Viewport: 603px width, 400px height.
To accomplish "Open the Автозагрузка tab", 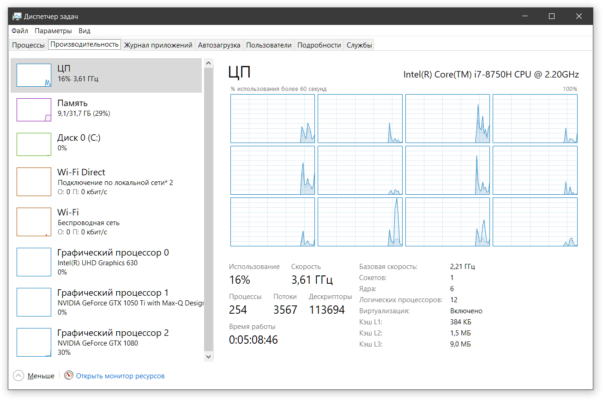I will click(219, 45).
